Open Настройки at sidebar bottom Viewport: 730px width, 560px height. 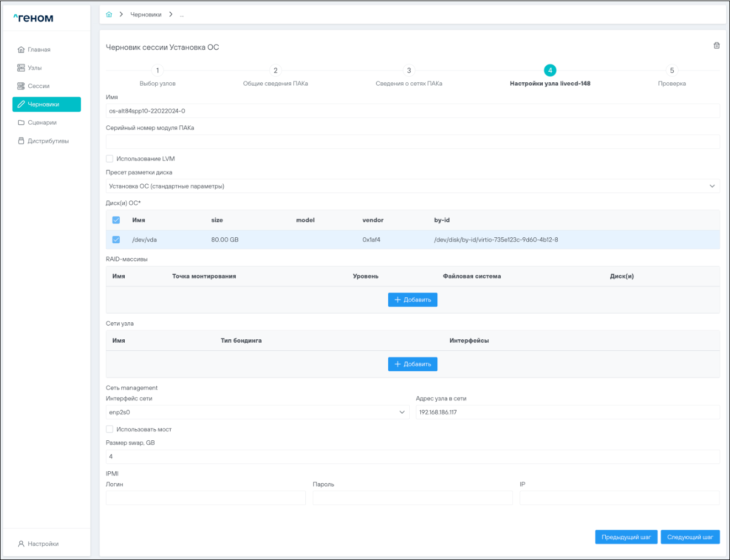[43, 543]
